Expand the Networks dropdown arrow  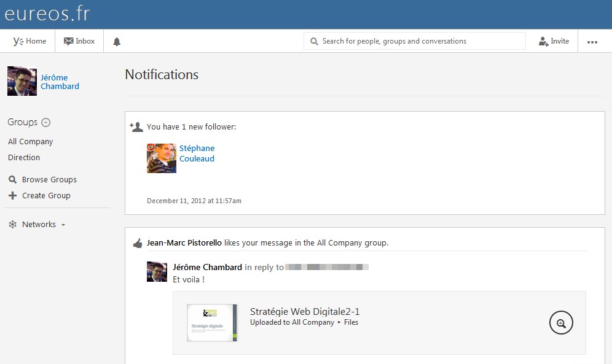pos(63,225)
